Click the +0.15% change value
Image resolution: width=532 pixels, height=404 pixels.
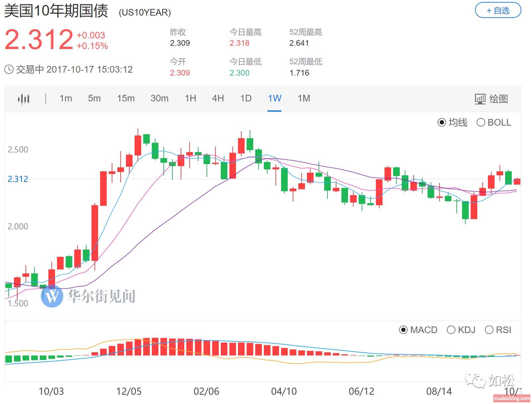92,46
